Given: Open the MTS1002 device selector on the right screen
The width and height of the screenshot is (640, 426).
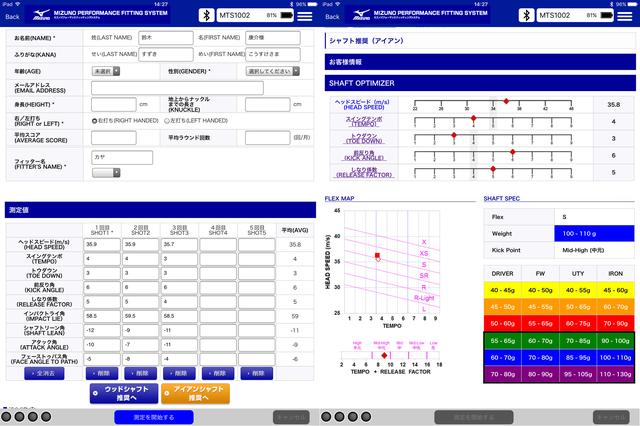Looking at the screenshot, I should (575, 16).
